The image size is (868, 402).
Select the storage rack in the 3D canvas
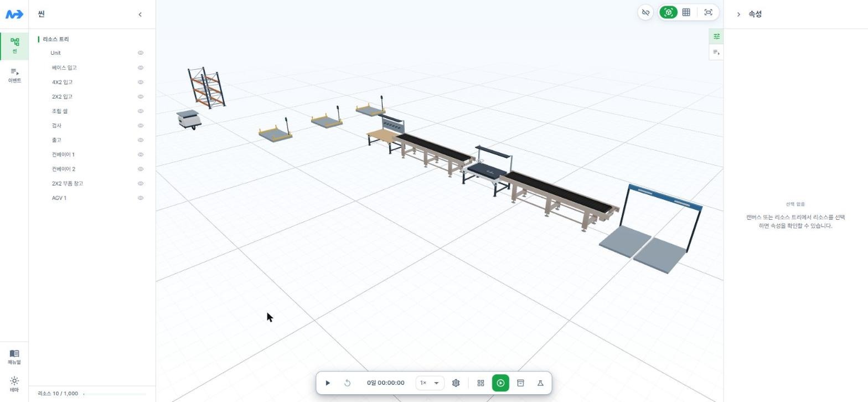(206, 87)
